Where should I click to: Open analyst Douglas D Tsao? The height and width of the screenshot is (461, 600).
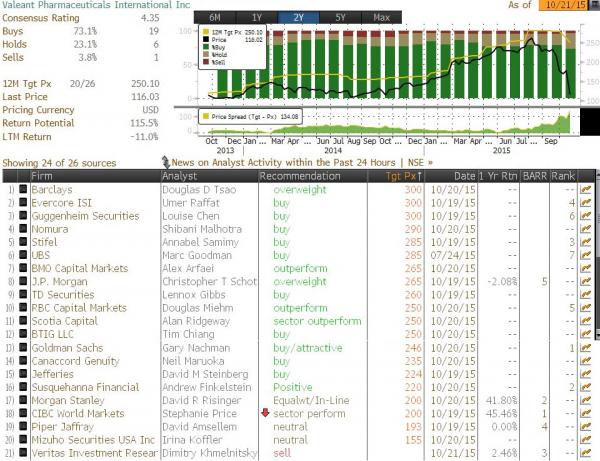click(199, 189)
